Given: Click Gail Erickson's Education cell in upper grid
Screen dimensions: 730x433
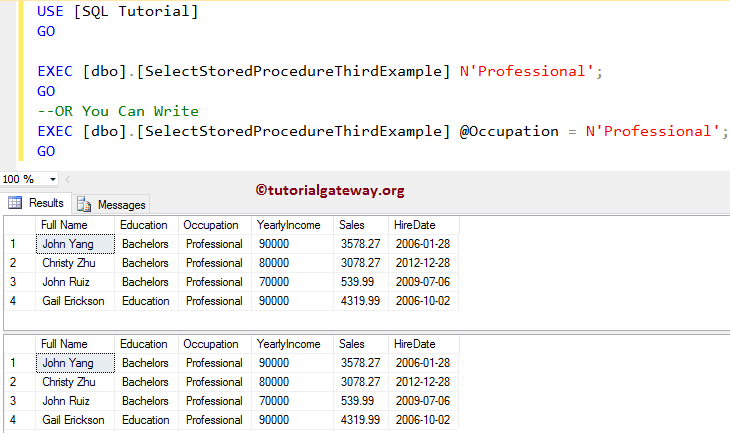Looking at the screenshot, I should click(146, 301).
